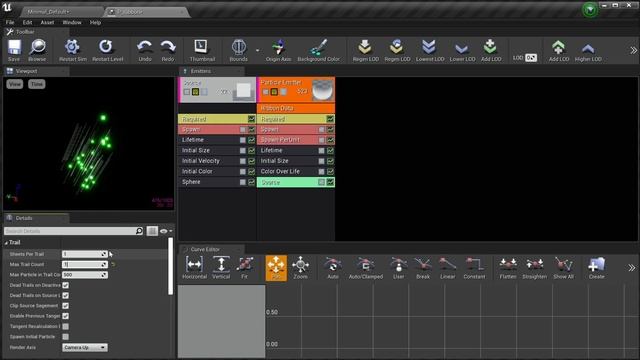Toggle Lifetime module checkbox in first emitter
Image resolution: width=640 pixels, height=360 pixels.
[243, 140]
